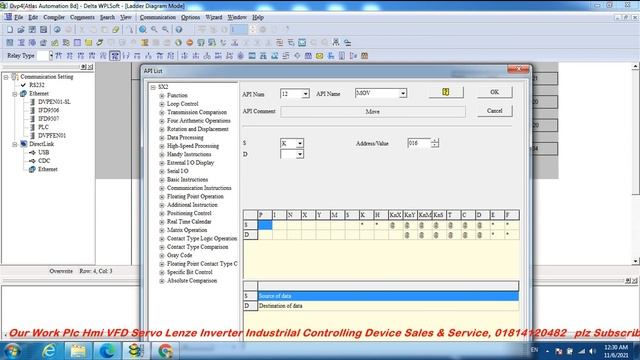Viewport: 640px width, 360px height.
Task: Click the yellow folder icon in second toolbar
Action: 88,42
